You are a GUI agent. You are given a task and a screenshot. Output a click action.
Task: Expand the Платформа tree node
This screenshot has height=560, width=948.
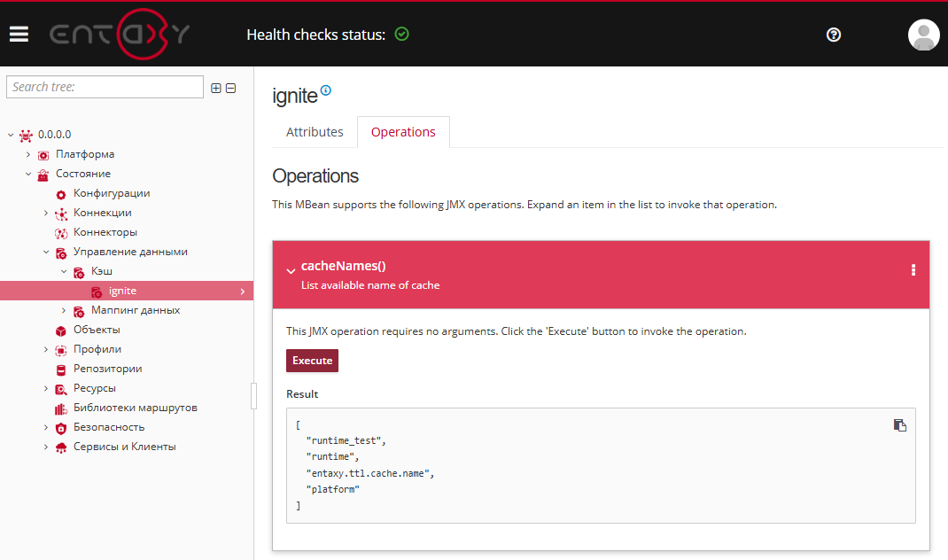tap(28, 154)
